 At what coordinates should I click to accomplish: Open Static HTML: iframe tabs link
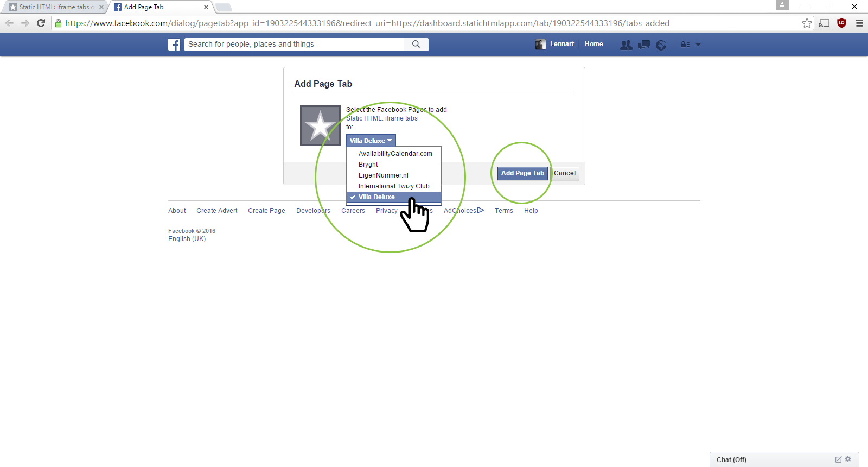(382, 118)
